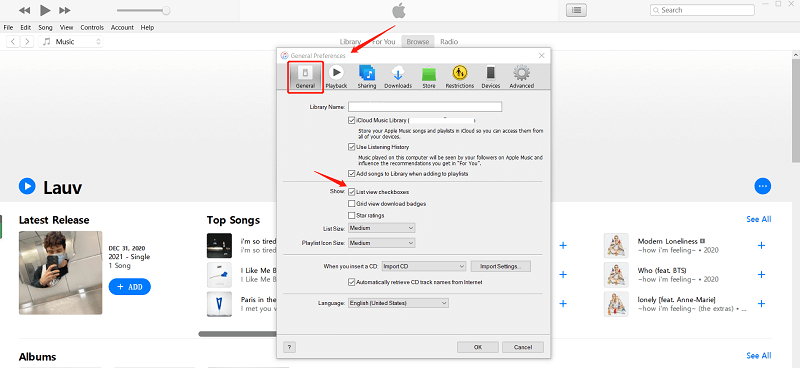Add Modern Loneliness with its plus icon
The image size is (800, 368).
tap(761, 246)
